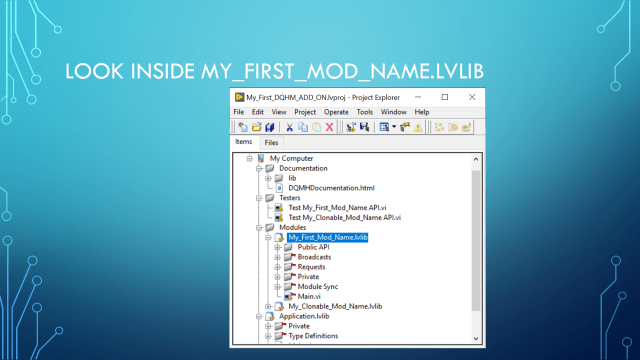Click the yellow warning triangle icon
Image resolution: width=640 pixels, height=360 pixels.
tap(418, 127)
